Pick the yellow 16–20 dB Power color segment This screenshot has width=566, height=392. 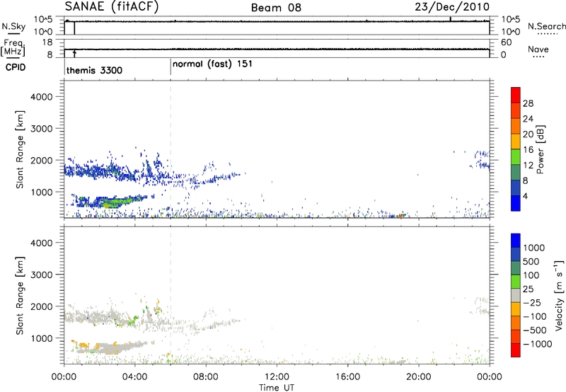pyautogui.click(x=516, y=142)
